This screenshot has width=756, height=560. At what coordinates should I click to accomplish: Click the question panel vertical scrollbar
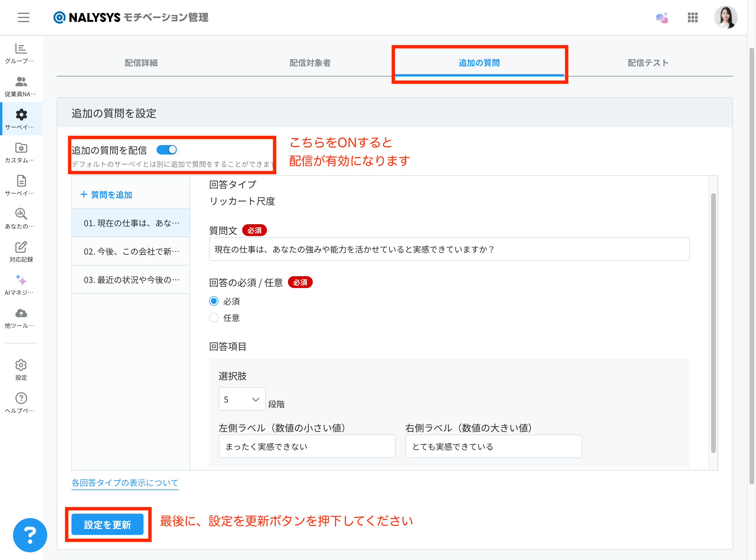(x=713, y=322)
